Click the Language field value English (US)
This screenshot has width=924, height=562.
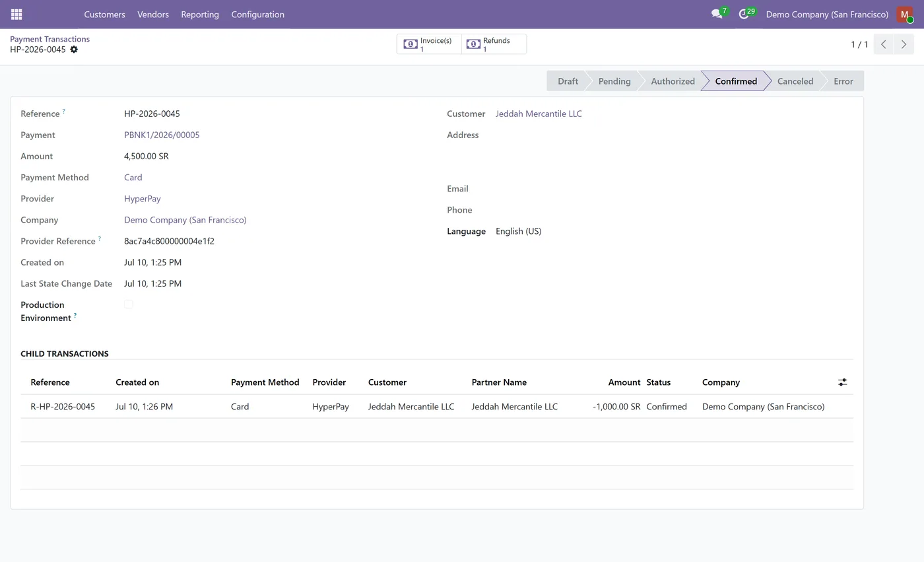pyautogui.click(x=518, y=231)
